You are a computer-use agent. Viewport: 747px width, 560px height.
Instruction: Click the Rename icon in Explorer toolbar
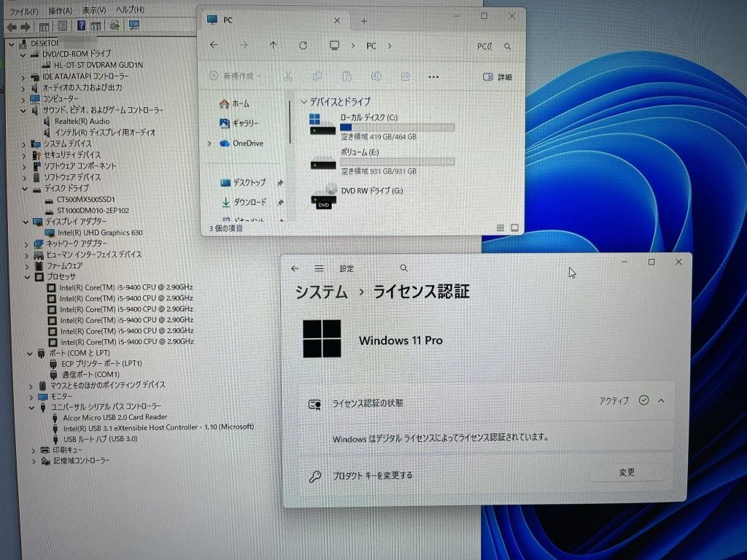(376, 76)
